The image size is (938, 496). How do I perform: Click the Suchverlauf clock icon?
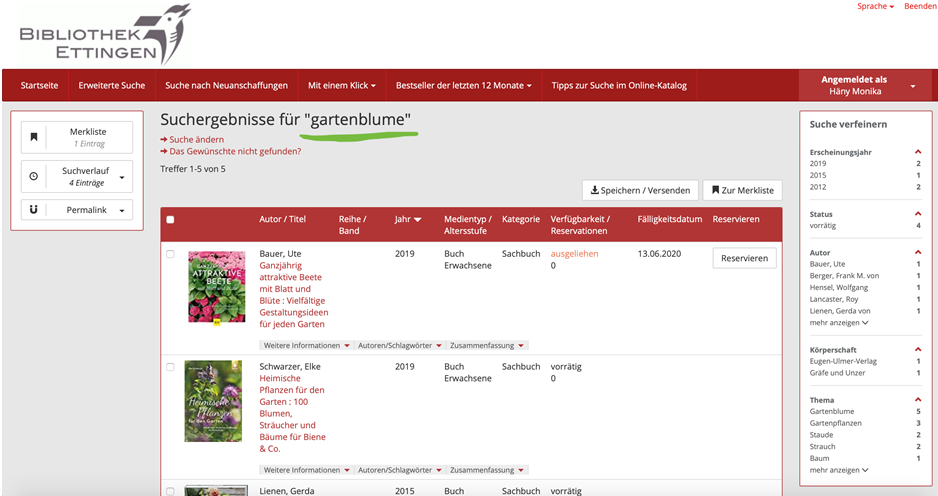point(33,176)
